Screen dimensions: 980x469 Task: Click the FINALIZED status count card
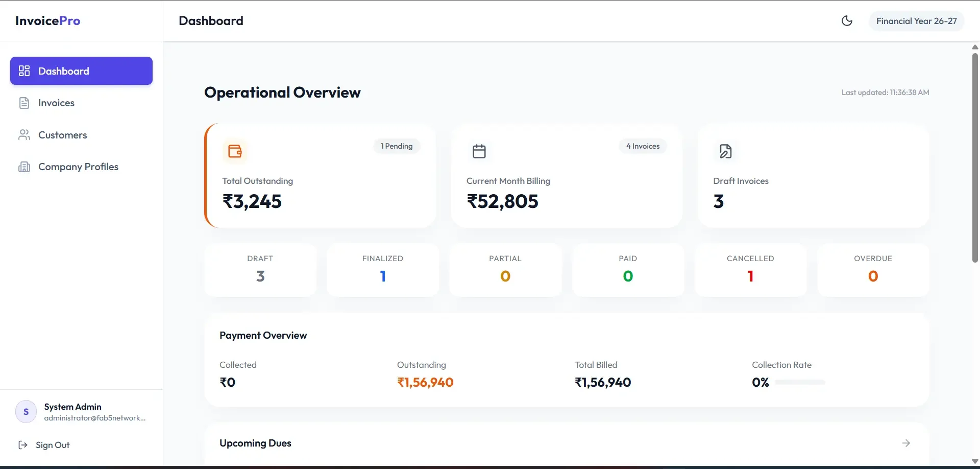coord(383,270)
